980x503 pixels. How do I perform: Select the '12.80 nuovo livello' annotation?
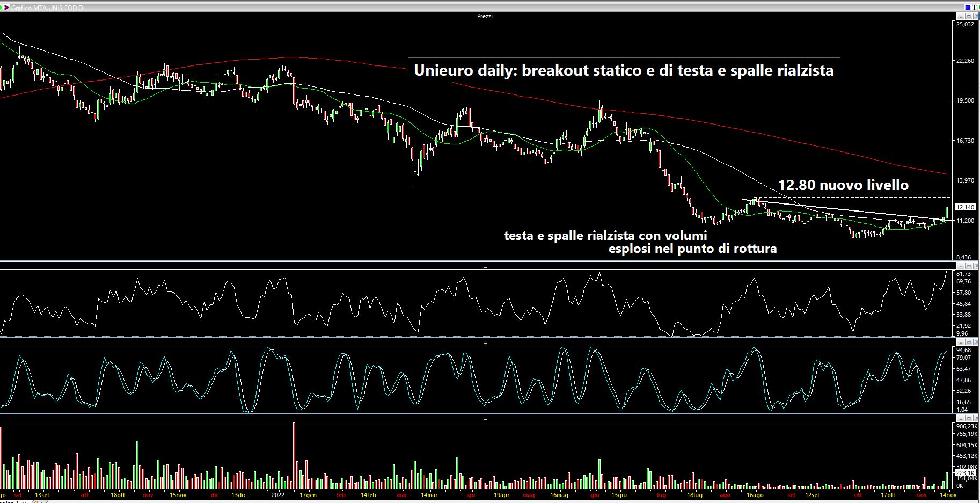coord(843,185)
